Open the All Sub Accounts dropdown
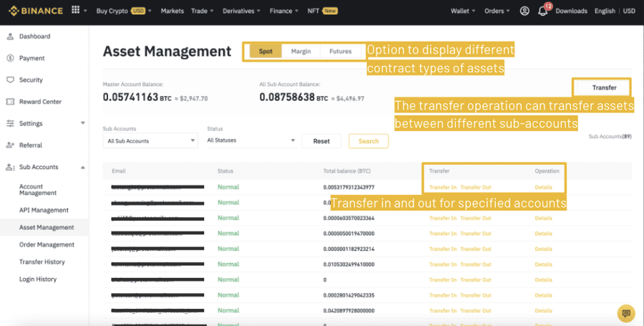 click(150, 141)
